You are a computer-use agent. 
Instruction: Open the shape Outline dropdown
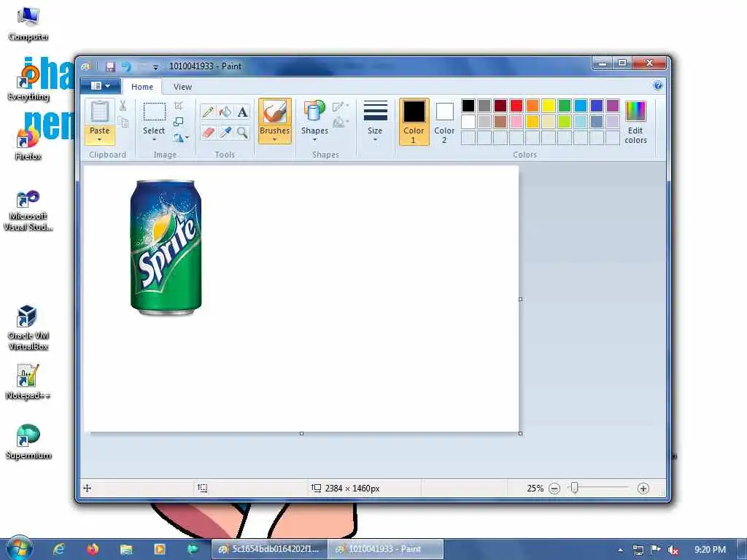click(341, 106)
